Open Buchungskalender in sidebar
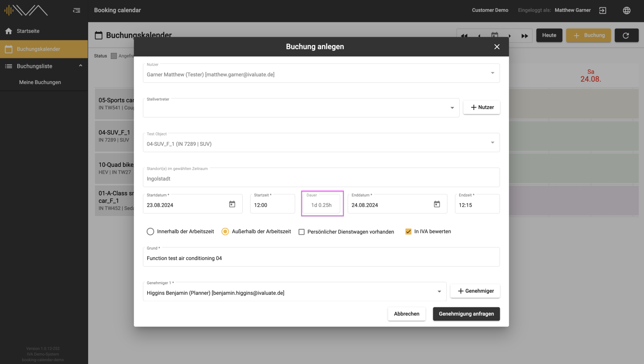This screenshot has height=364, width=644. (44, 49)
